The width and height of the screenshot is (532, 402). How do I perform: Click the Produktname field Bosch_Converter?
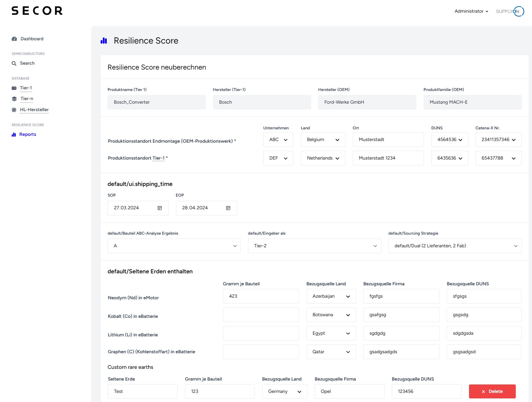coord(156,102)
